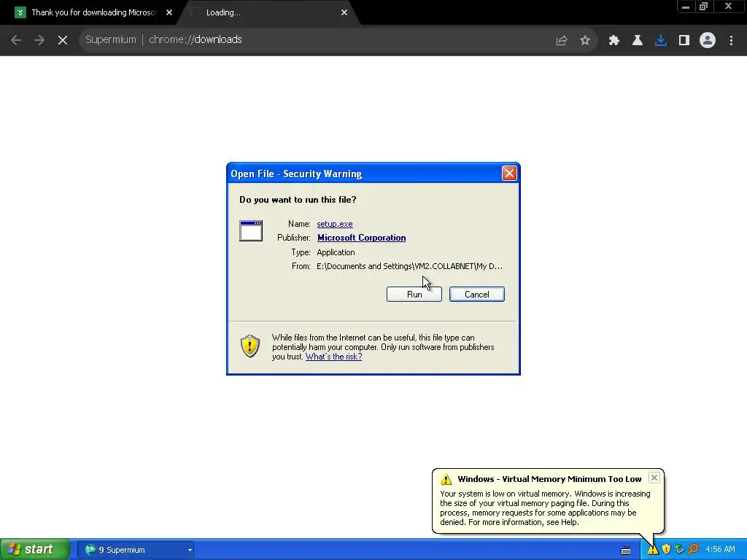Stop loading the page
This screenshot has width=747, height=560.
click(63, 40)
